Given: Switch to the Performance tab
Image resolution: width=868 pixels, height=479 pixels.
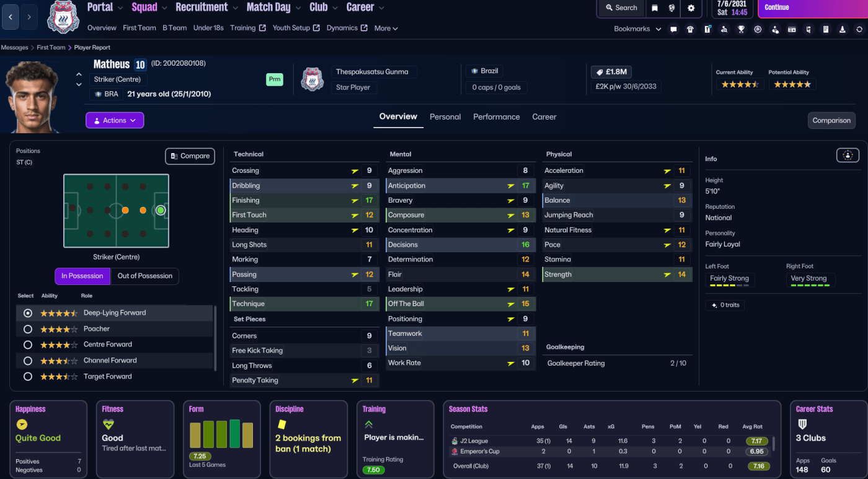Looking at the screenshot, I should (x=496, y=116).
